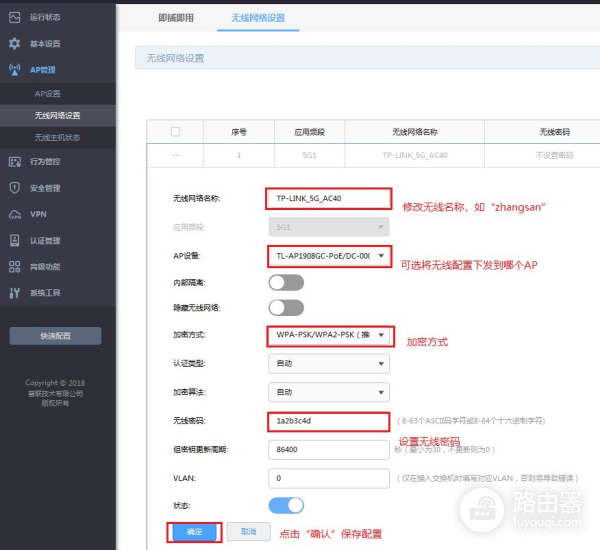
Task: Open the 认证类型 dropdown
Action: 329,364
